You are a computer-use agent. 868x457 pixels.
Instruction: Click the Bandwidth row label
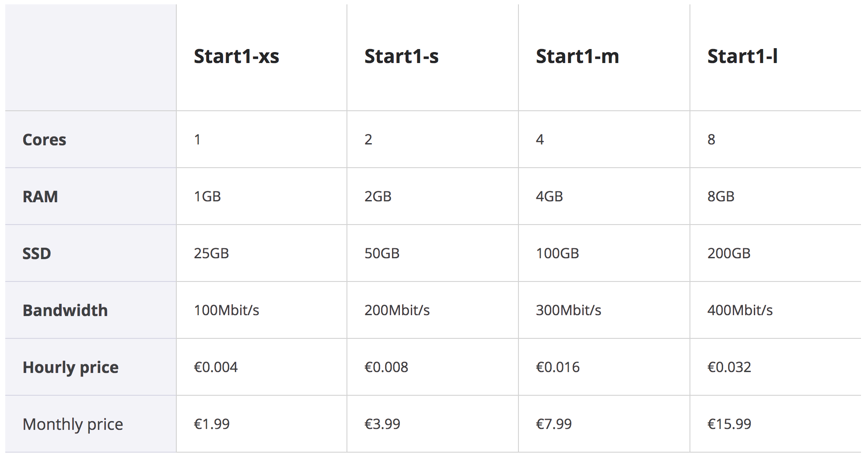pyautogui.click(x=65, y=310)
